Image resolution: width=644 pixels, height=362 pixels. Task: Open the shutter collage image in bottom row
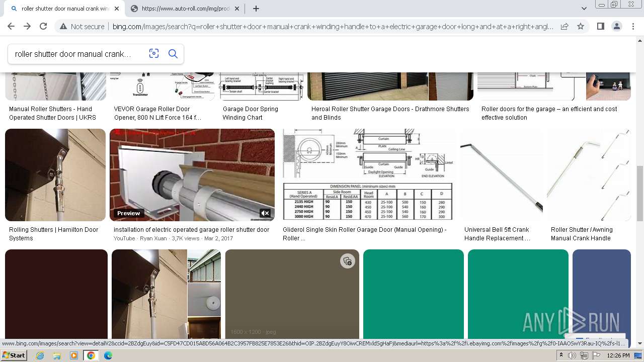[x=166, y=294]
